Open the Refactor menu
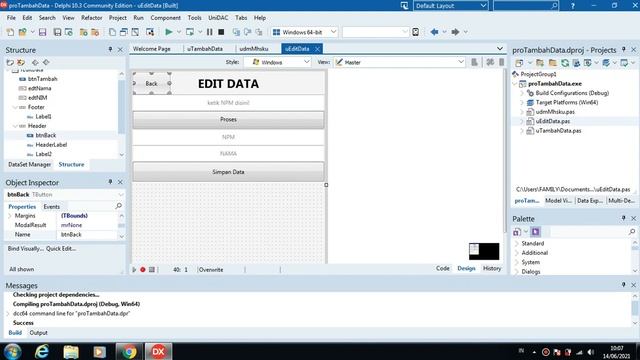 point(91,18)
